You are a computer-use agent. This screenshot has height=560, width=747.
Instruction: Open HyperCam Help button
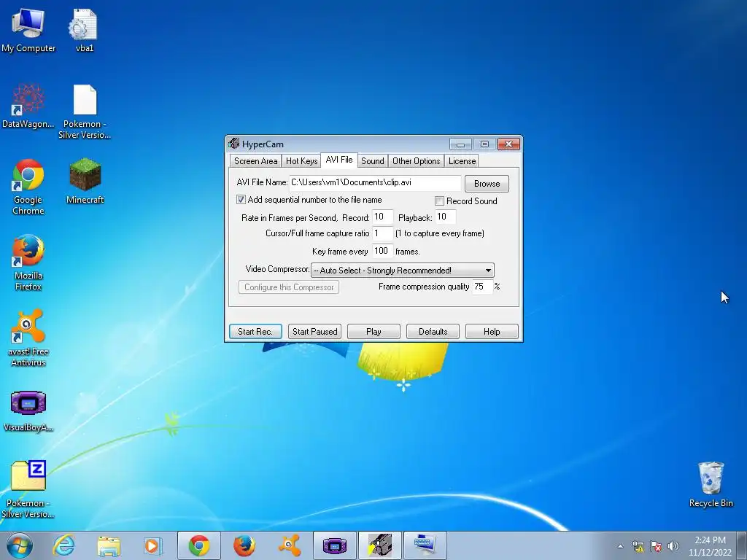[x=492, y=332]
